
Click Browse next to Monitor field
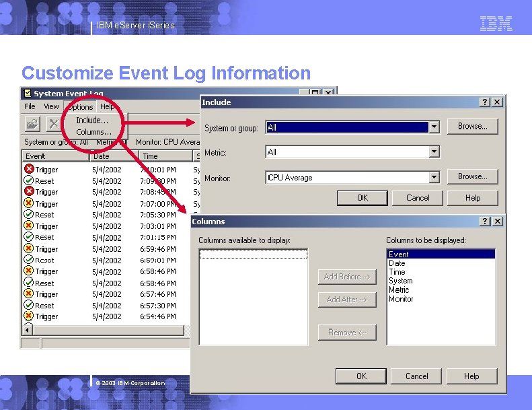473,176
